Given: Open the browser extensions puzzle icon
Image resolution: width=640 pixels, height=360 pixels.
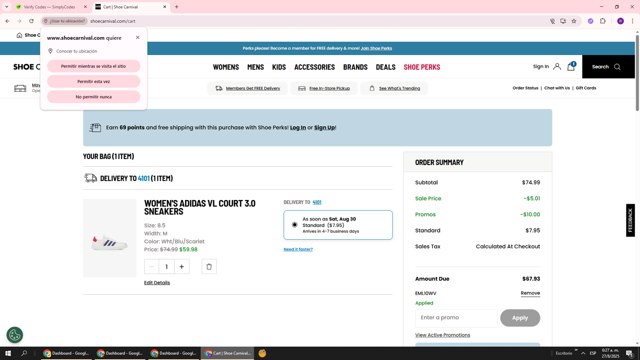Looking at the screenshot, I should (603, 21).
